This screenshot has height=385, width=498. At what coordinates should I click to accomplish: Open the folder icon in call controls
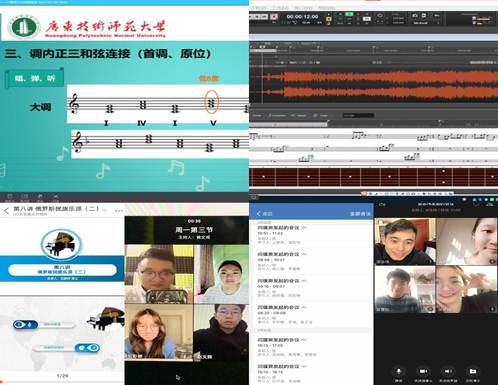tap(473, 371)
